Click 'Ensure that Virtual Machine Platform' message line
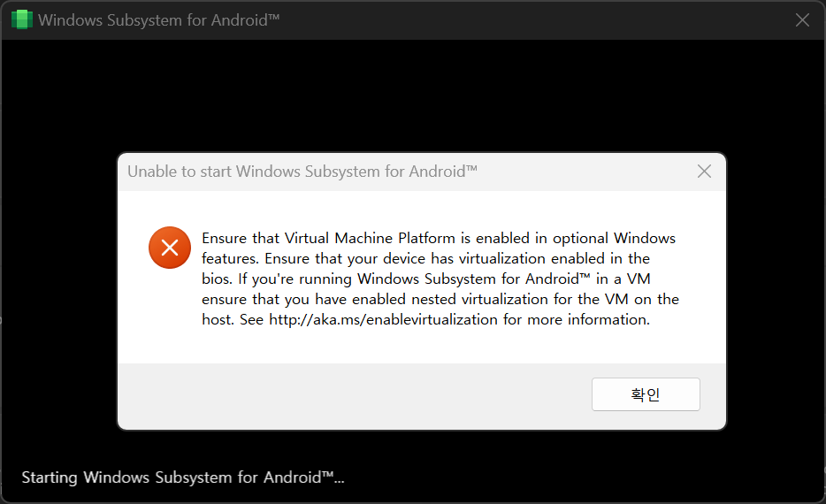The width and height of the screenshot is (826, 504). pos(439,238)
